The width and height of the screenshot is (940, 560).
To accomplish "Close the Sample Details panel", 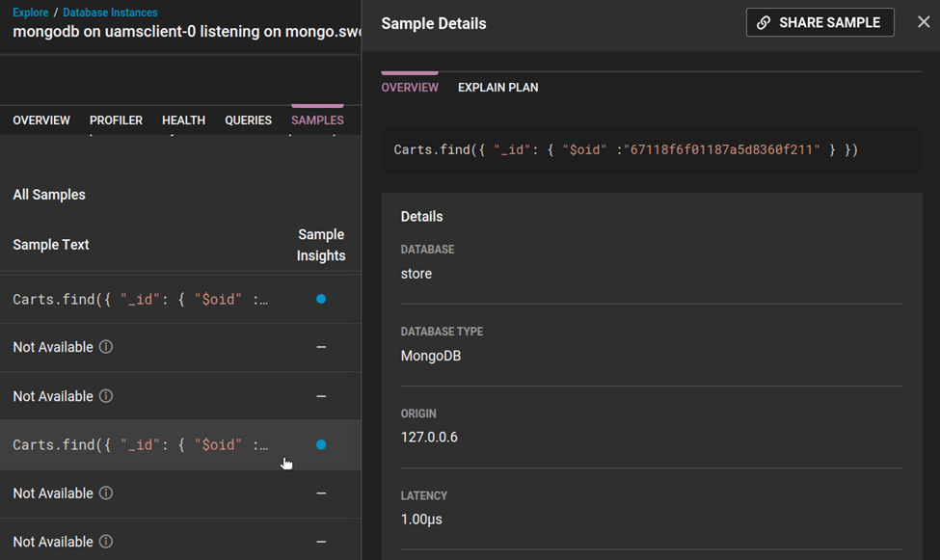I will [924, 22].
